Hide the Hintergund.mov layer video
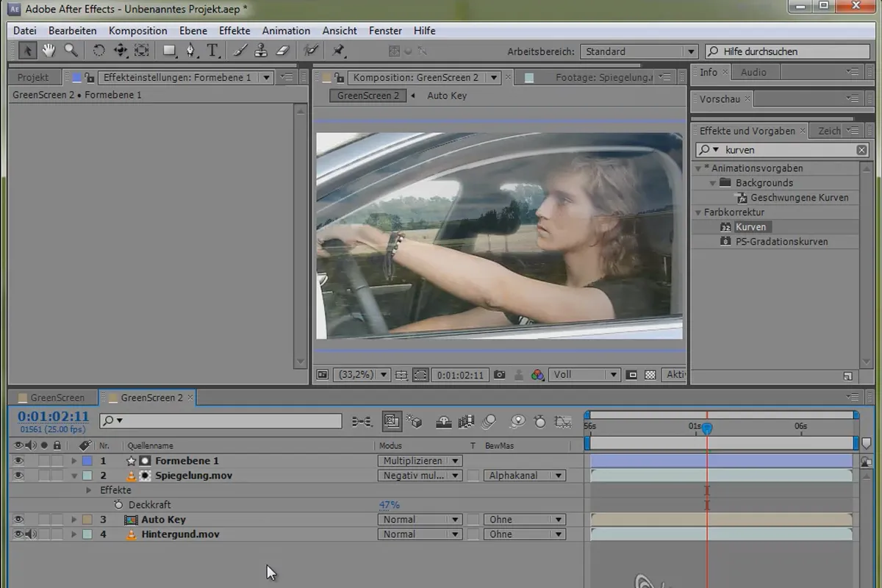 pos(18,534)
